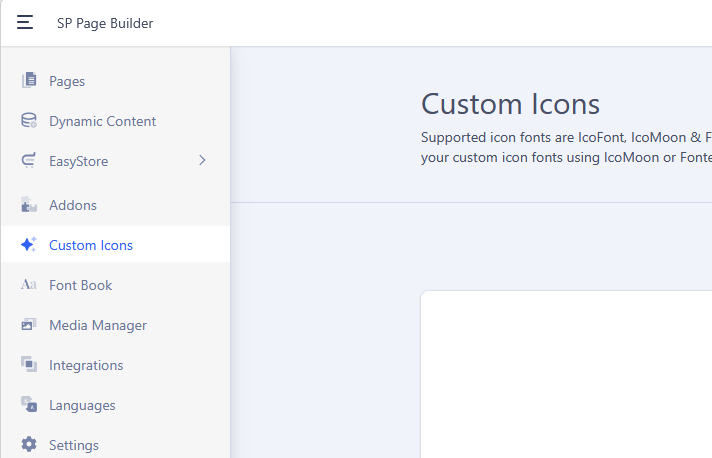Click the Pages document icon
The width and height of the screenshot is (712, 458).
pos(29,80)
